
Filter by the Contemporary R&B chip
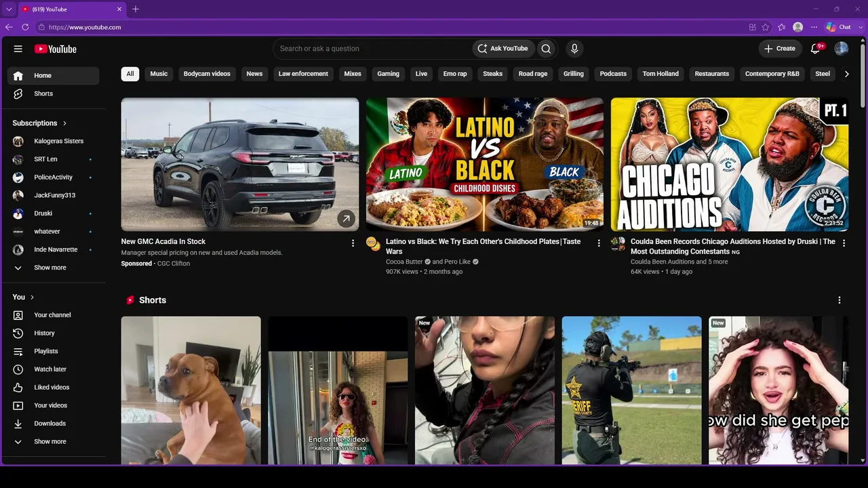tap(772, 74)
